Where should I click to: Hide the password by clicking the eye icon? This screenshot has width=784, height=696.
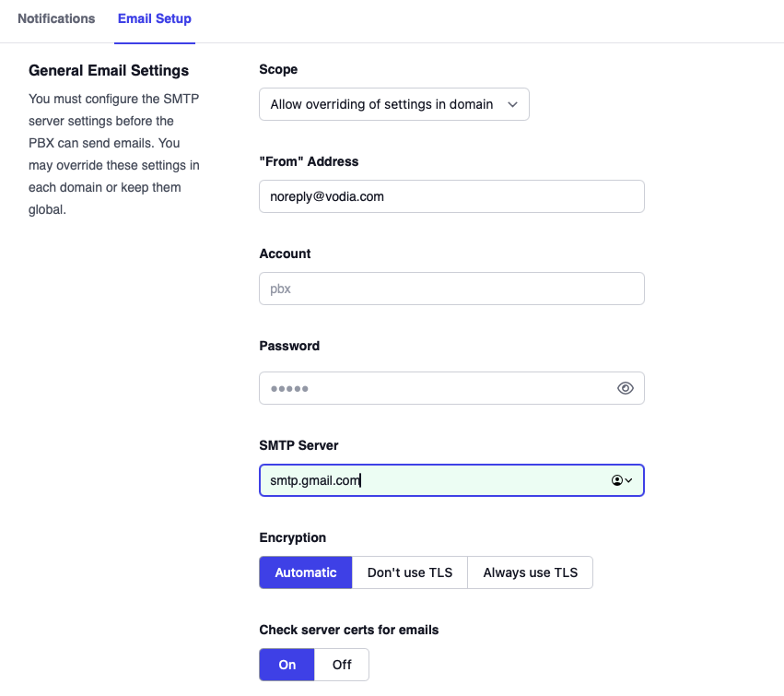pyautogui.click(x=626, y=388)
